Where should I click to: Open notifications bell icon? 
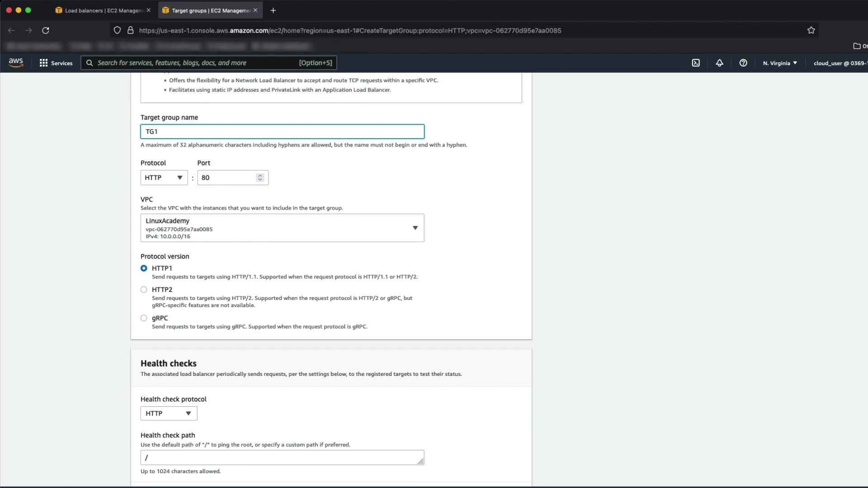pos(719,63)
